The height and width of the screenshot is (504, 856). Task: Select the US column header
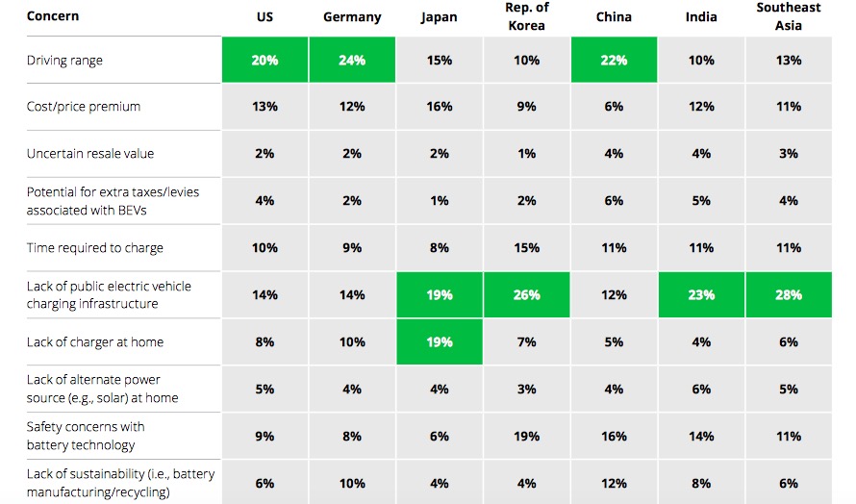(x=264, y=17)
